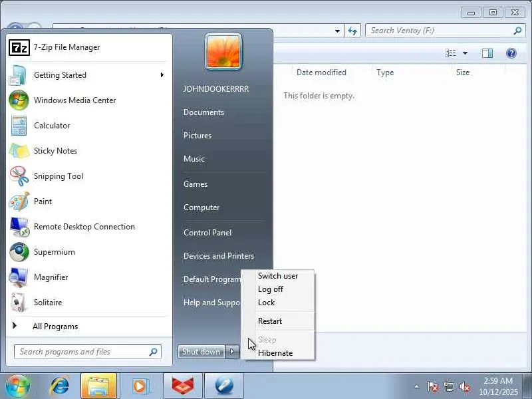The width and height of the screenshot is (532, 399).
Task: Open Pictures from Start menu
Action: [198, 136]
